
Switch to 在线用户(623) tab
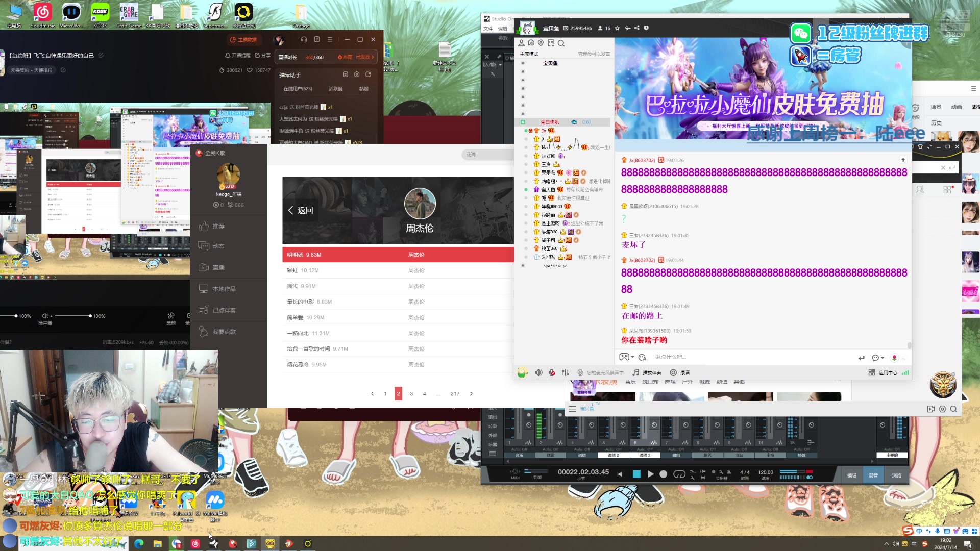298,89
